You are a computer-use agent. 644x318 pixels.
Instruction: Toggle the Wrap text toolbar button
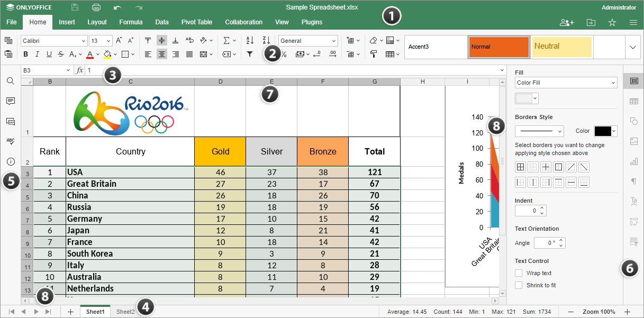click(x=189, y=41)
